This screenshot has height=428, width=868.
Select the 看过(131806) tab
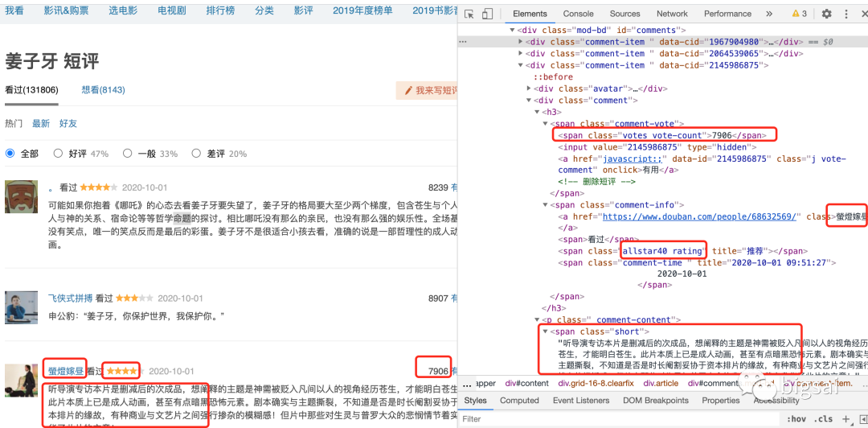click(x=31, y=90)
